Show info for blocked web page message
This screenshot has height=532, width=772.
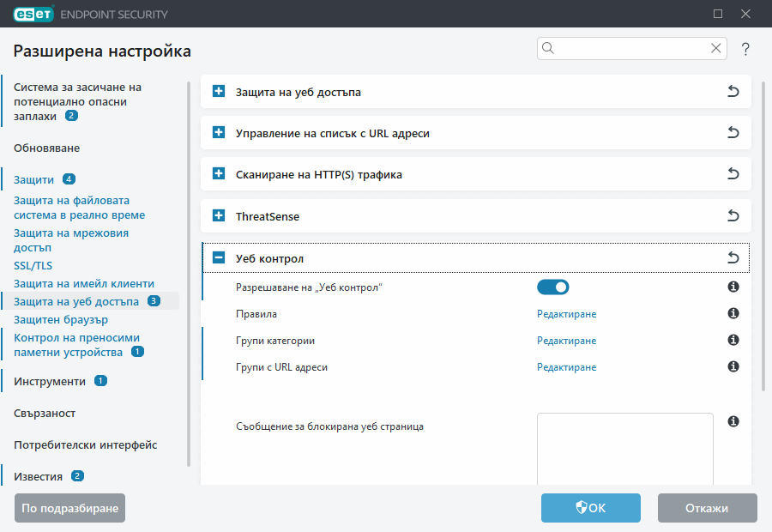pyautogui.click(x=733, y=421)
